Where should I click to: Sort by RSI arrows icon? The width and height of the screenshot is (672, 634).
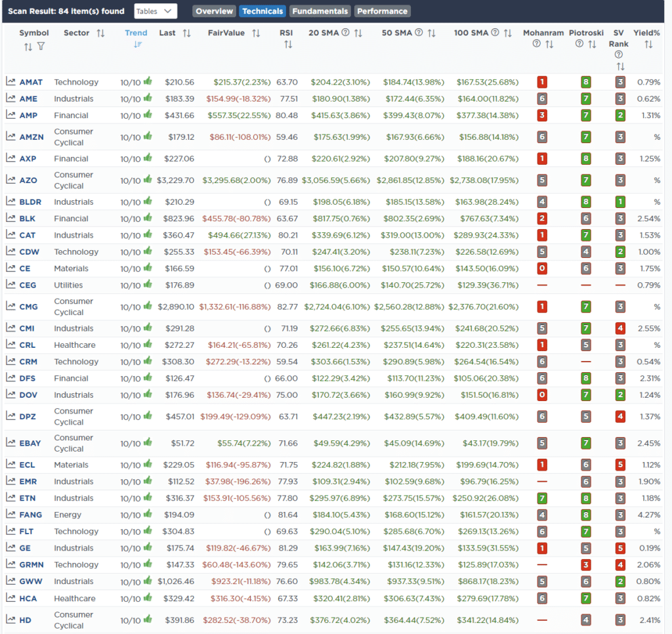click(x=288, y=44)
